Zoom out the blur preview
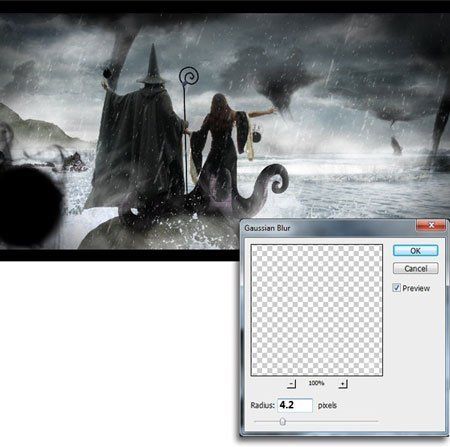The height and width of the screenshot is (447, 450). [291, 384]
